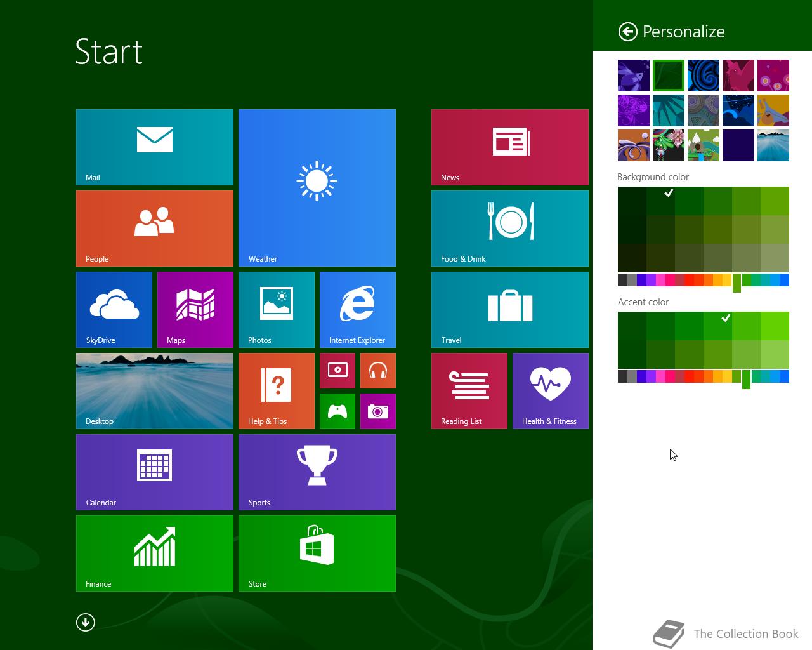Open the small Music headphones tile
The width and height of the screenshot is (812, 650).
[378, 371]
